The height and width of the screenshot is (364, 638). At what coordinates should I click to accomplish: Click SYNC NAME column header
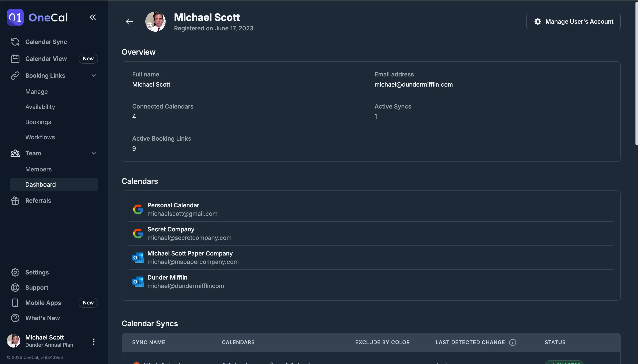point(149,342)
